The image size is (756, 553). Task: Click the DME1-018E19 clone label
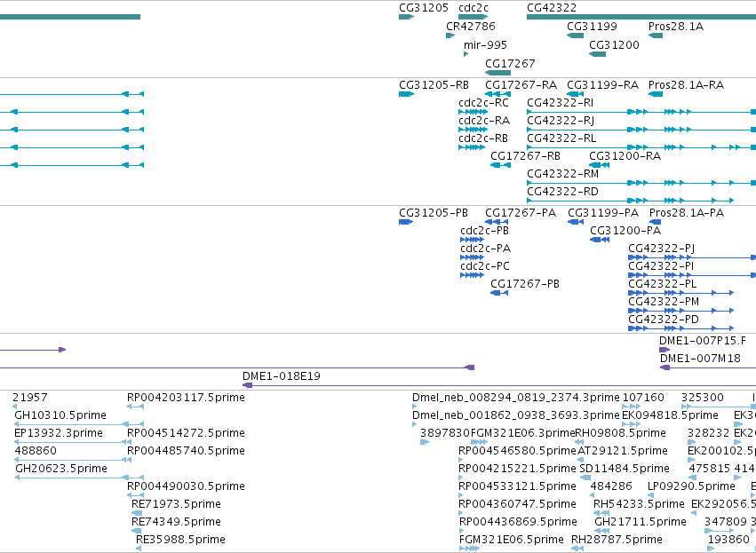(281, 376)
